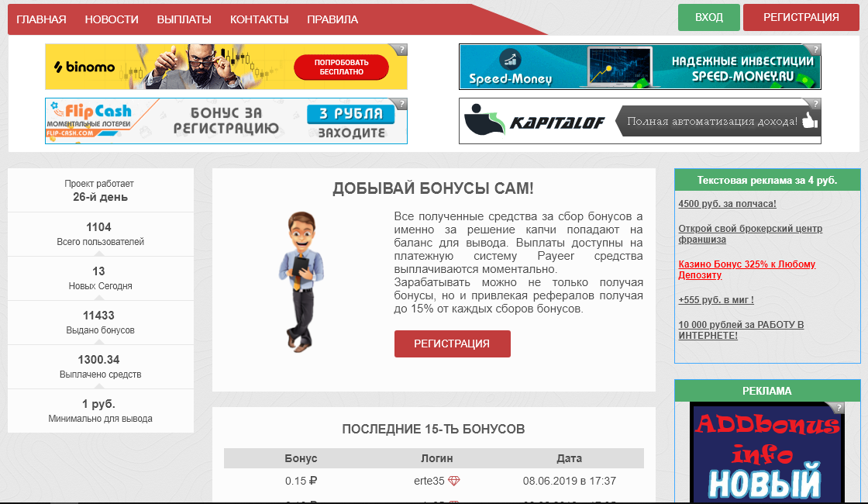
Task: Open the Binomo banner advertisement
Action: coord(226,67)
